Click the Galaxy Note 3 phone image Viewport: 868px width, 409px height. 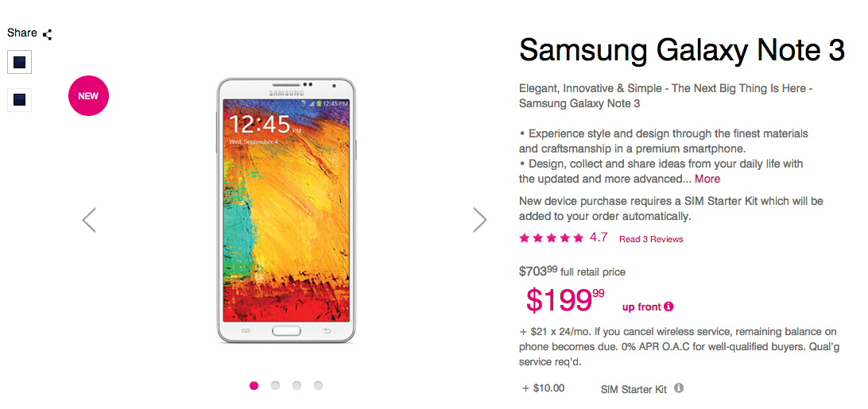pyautogui.click(x=286, y=210)
